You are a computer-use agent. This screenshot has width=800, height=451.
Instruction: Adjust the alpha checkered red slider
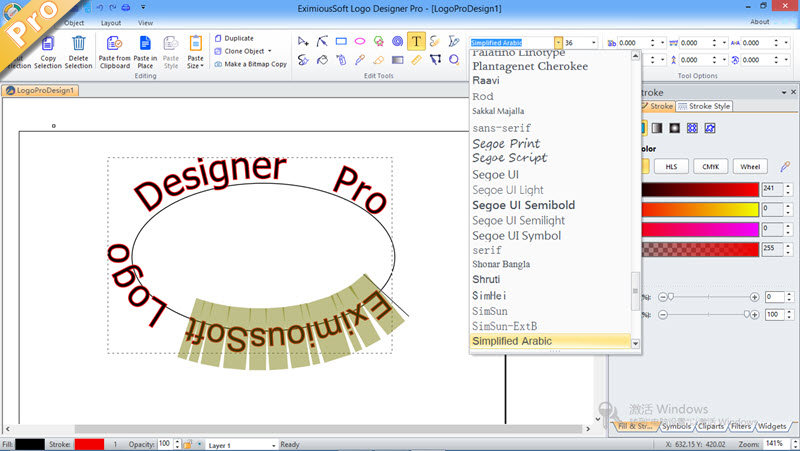700,249
